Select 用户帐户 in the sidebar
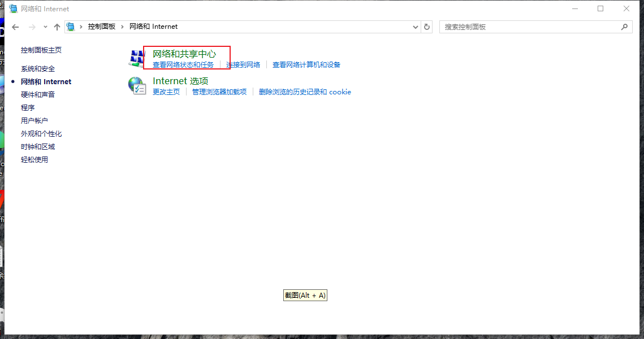Viewport: 644px width, 339px height. [x=34, y=121]
